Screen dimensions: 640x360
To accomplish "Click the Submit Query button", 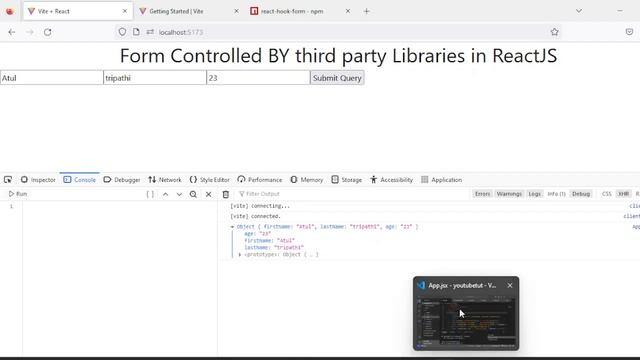I will pyautogui.click(x=337, y=78).
